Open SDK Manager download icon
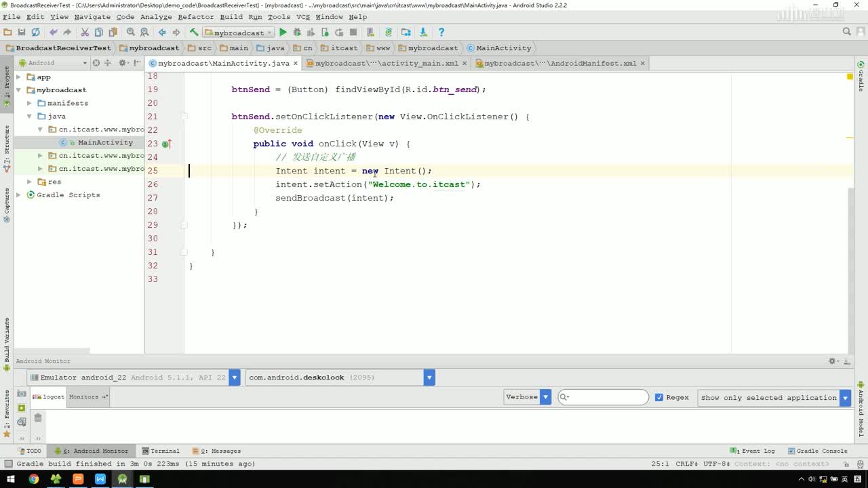This screenshot has height=488, width=868. 423,32
